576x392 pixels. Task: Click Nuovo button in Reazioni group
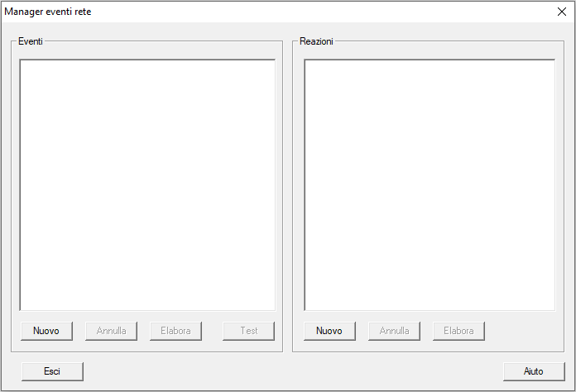tap(329, 331)
